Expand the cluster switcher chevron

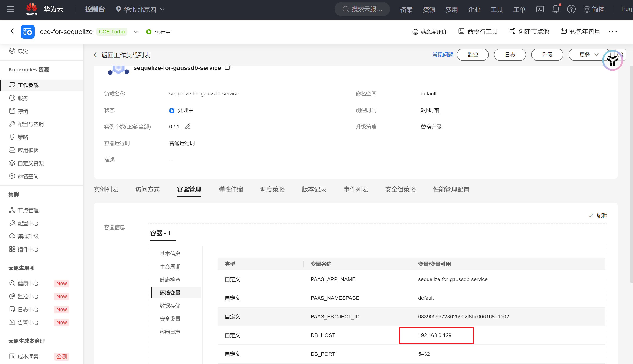pos(136,32)
